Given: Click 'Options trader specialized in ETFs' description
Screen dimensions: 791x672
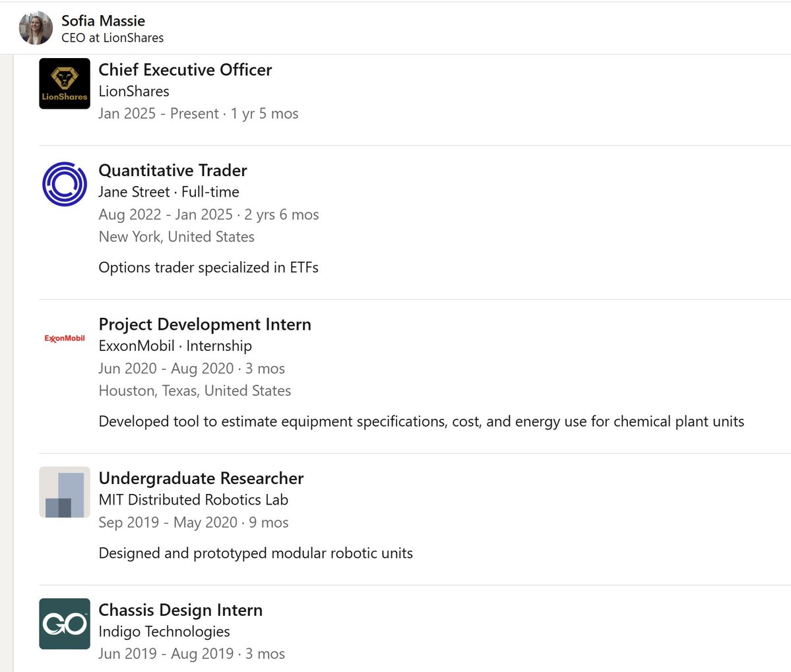Looking at the screenshot, I should point(208,268).
